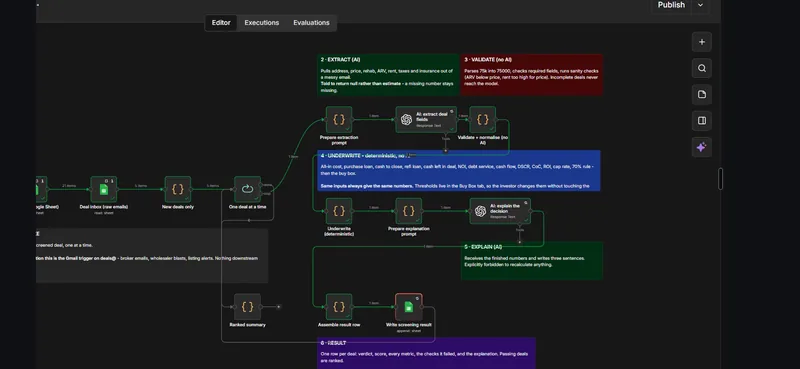Click the 'Assemble result row' node label
Viewport: 800px width, 369px height.
[x=339, y=325]
